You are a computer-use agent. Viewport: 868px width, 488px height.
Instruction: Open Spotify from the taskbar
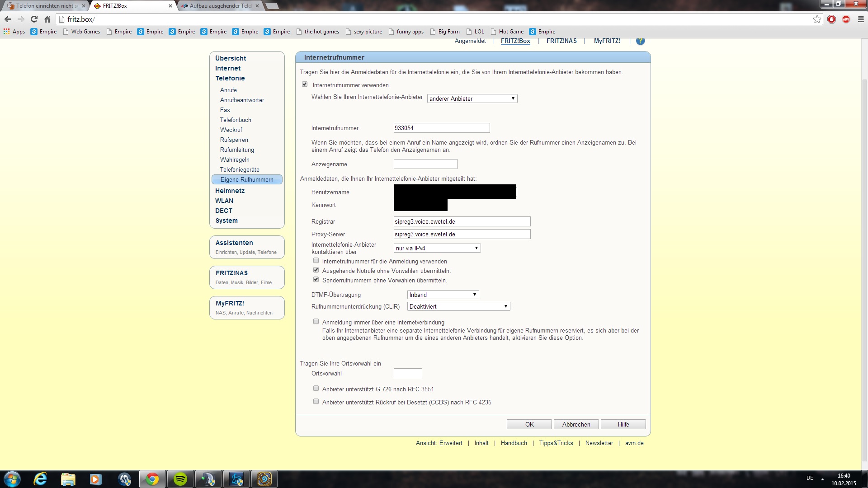[180, 479]
